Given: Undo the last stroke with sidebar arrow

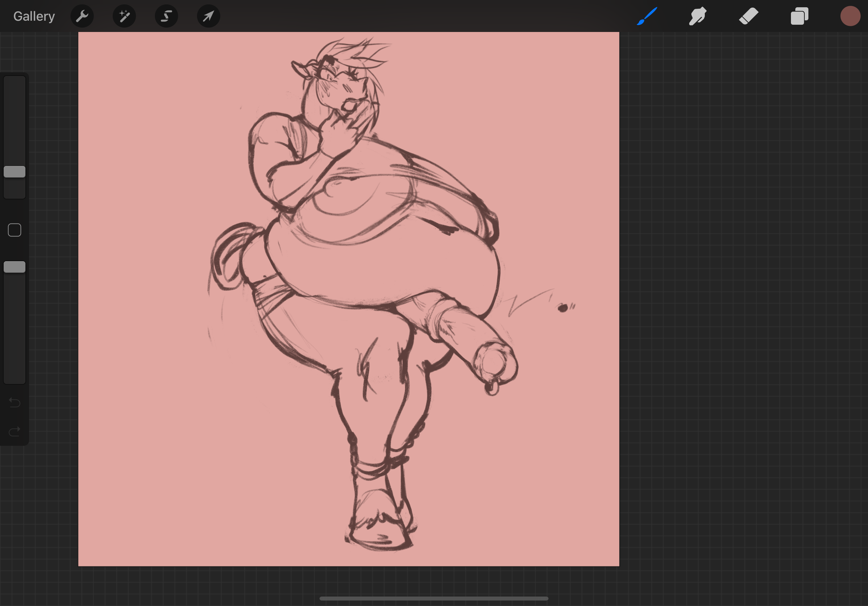Looking at the screenshot, I should 15,403.
